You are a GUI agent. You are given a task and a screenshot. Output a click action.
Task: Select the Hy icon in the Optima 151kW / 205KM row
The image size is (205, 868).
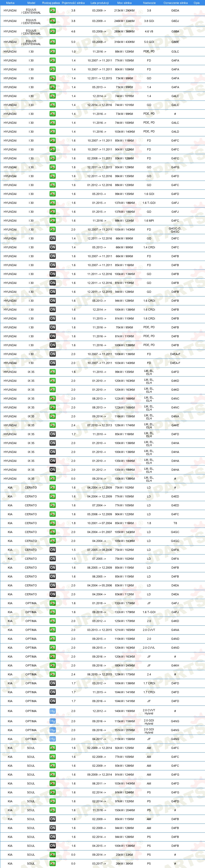tap(53, 730)
